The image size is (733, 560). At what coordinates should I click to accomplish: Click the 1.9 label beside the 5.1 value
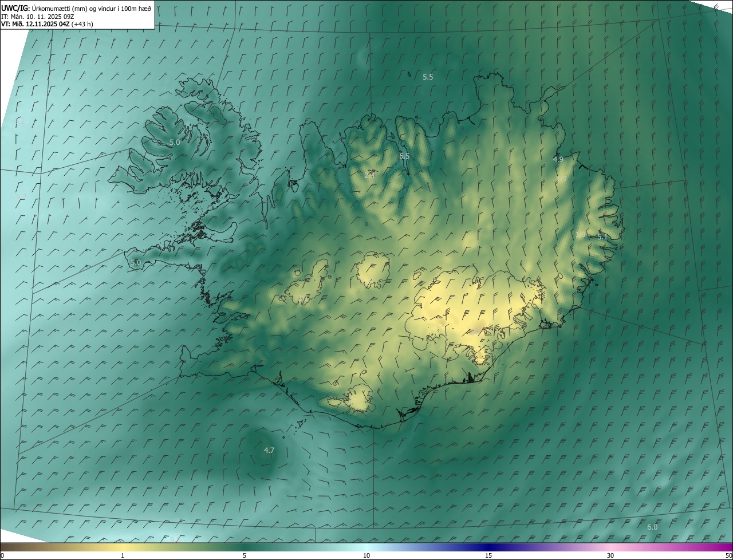tap(581, 235)
